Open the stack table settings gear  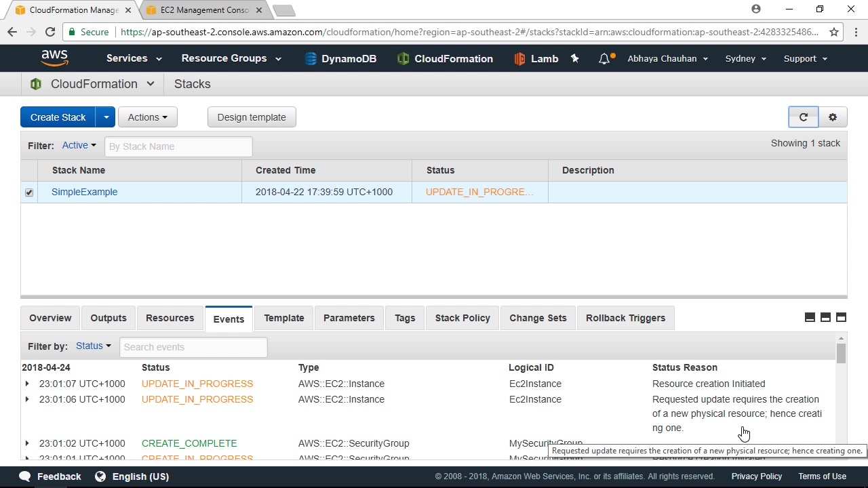[x=833, y=117]
